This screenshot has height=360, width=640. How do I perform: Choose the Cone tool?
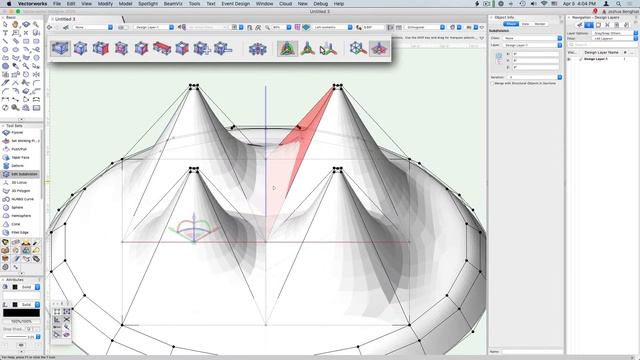20,224
